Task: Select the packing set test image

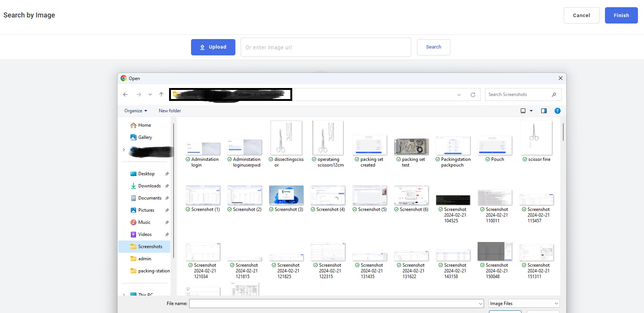Action: (411, 153)
